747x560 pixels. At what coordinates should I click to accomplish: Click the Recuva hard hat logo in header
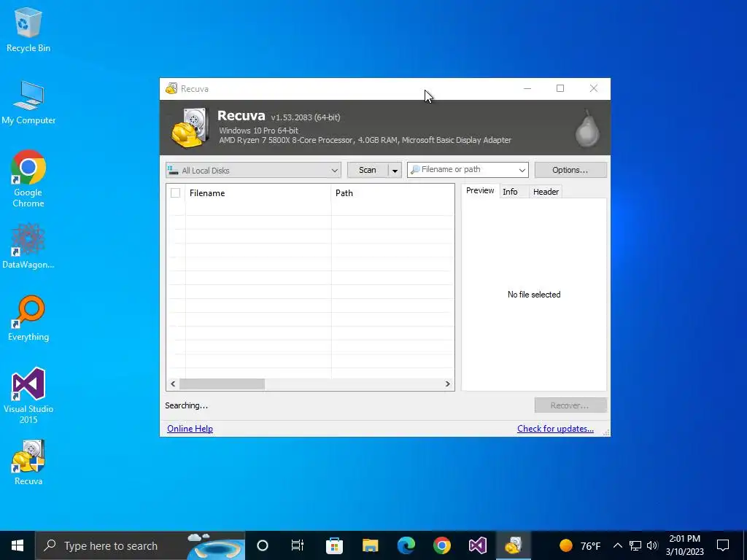click(x=190, y=127)
